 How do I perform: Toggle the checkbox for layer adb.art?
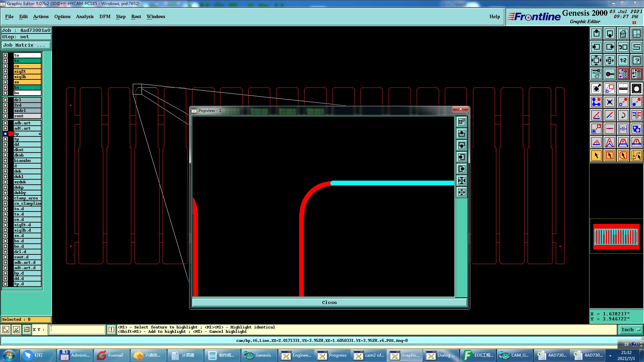pos(5,123)
